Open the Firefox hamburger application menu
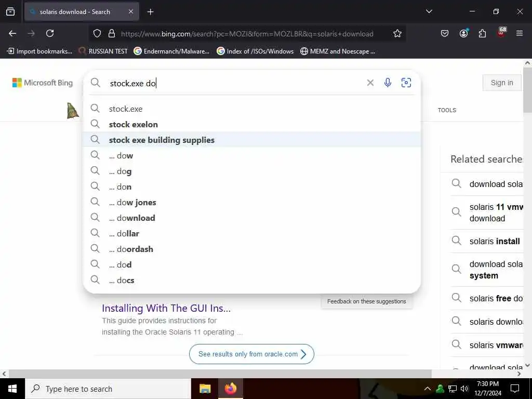The image size is (532, 399). [520, 33]
